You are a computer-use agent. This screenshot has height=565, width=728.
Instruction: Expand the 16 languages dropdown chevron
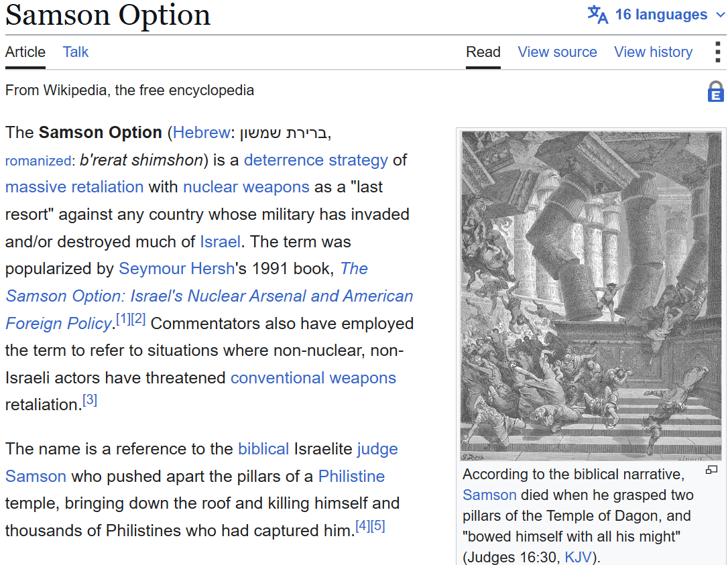click(720, 15)
